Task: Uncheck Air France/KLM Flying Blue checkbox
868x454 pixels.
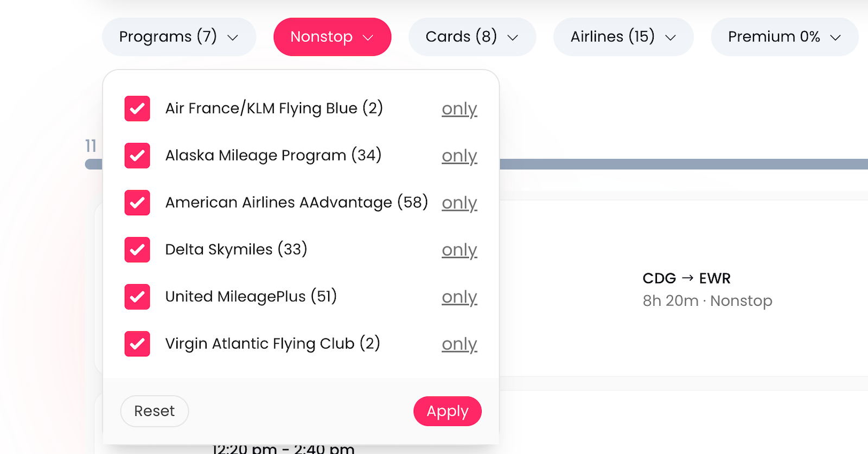Action: (137, 109)
